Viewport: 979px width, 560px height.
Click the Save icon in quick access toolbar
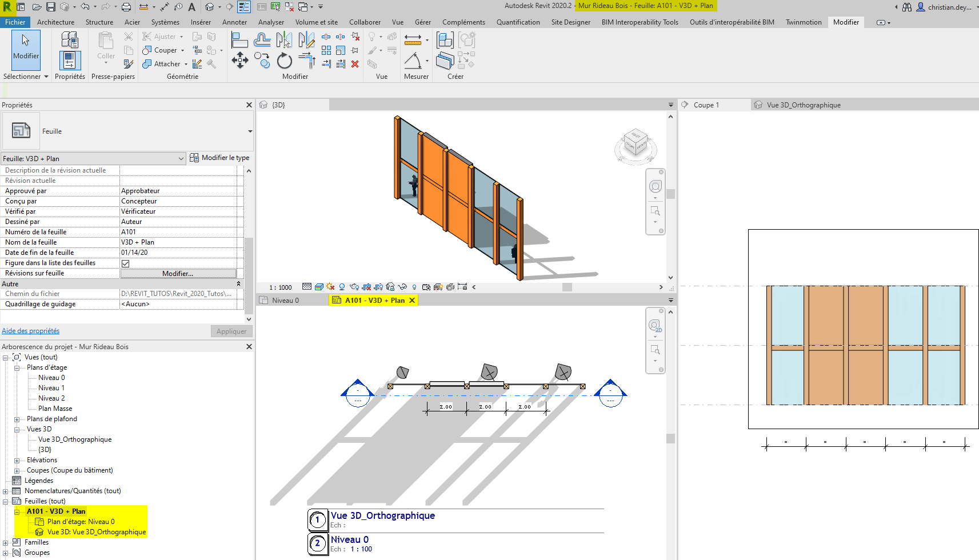pos(51,7)
